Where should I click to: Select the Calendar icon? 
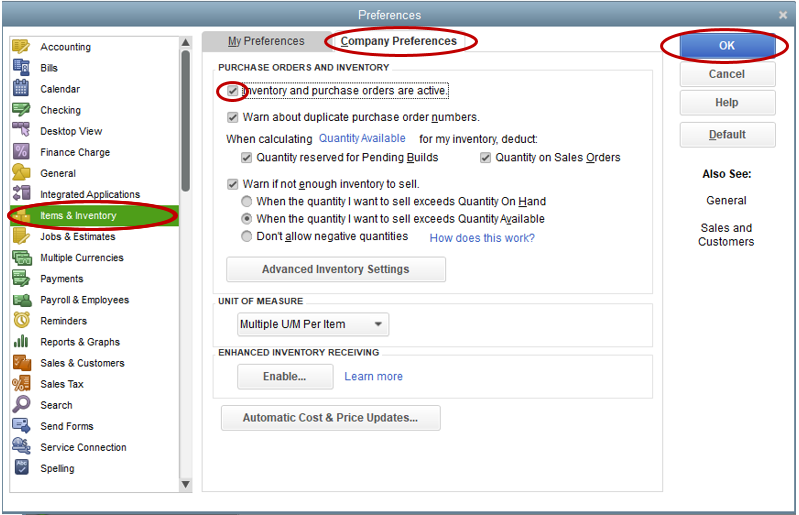click(21, 88)
